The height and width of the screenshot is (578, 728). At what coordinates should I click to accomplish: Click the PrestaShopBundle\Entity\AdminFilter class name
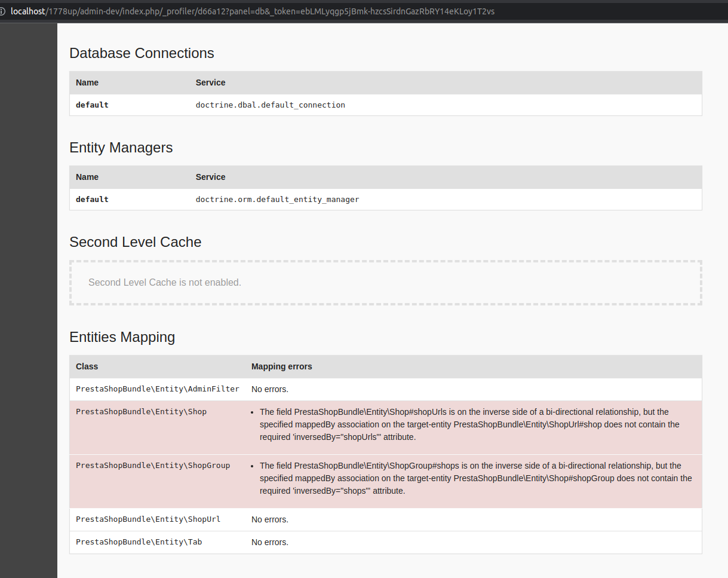click(157, 389)
